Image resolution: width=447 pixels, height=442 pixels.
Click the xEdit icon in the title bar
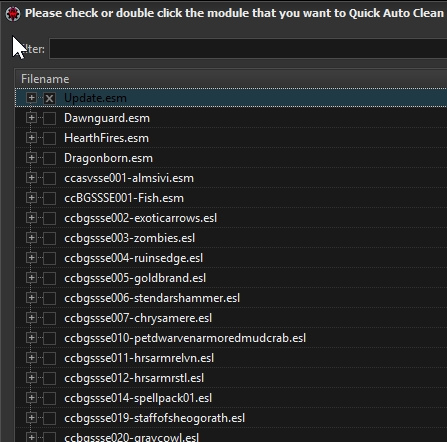13,14
